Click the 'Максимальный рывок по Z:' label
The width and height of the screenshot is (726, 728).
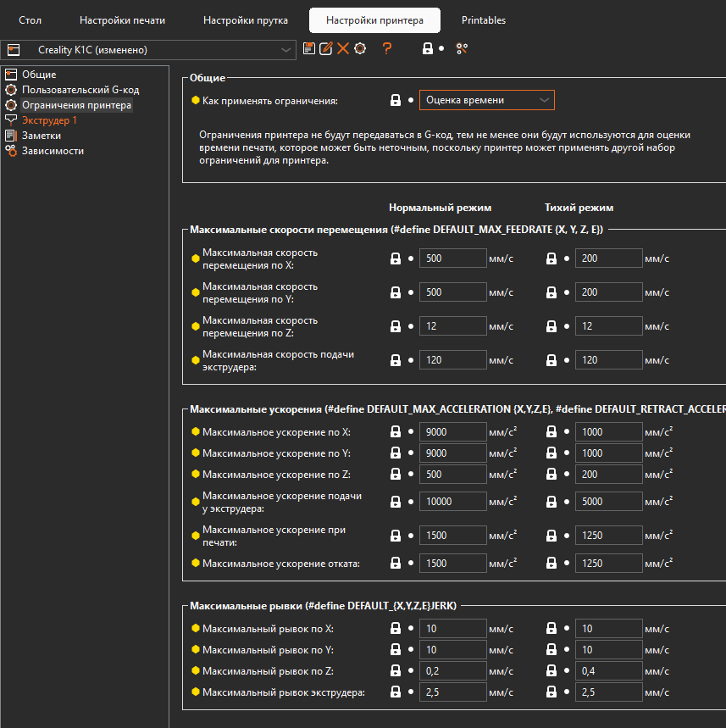pos(268,671)
